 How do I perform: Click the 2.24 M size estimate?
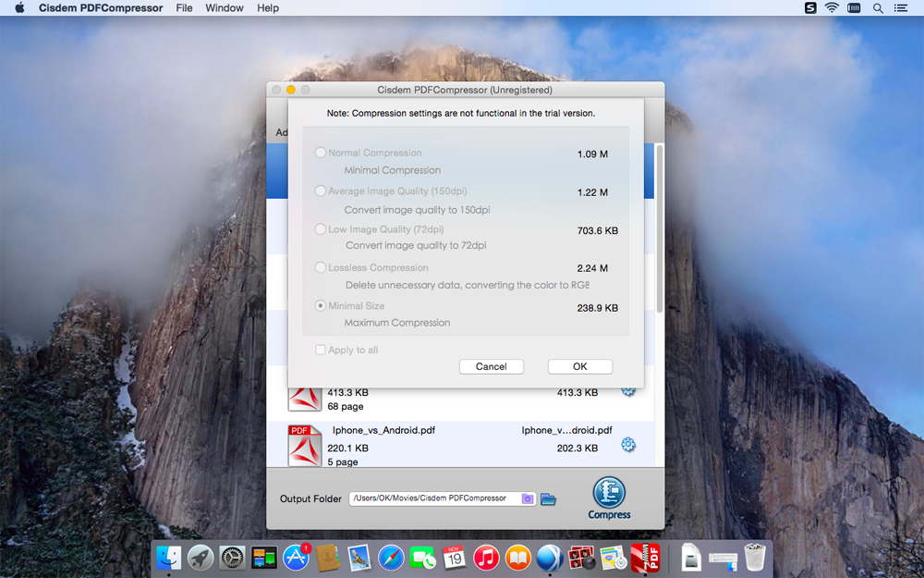click(x=592, y=268)
